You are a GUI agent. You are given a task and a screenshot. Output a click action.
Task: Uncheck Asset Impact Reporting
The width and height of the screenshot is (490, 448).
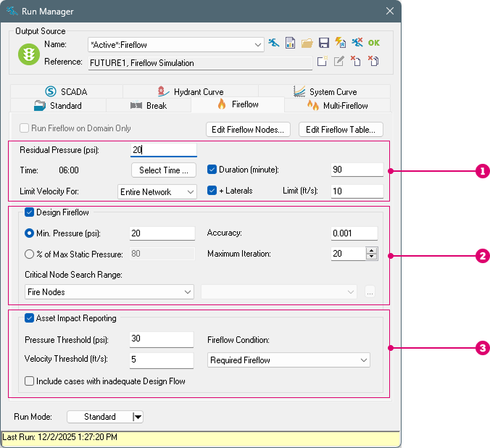pyautogui.click(x=29, y=318)
